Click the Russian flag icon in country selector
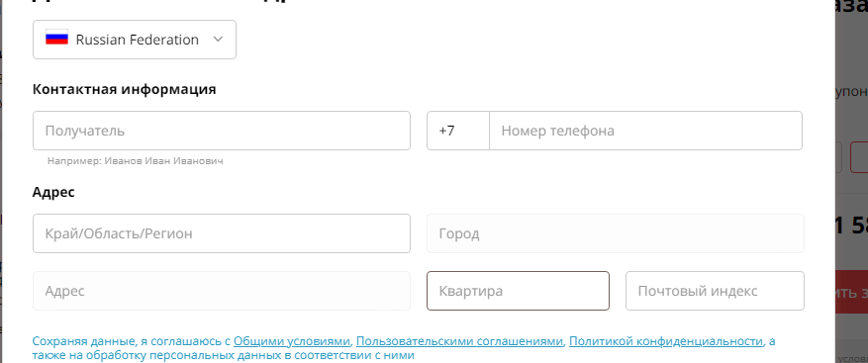 point(56,38)
